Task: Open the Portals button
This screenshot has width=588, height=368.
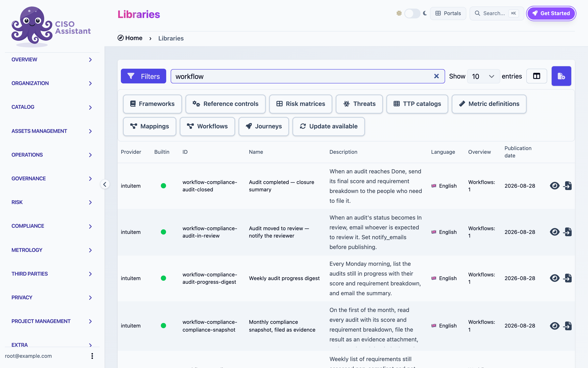Action: click(x=448, y=13)
